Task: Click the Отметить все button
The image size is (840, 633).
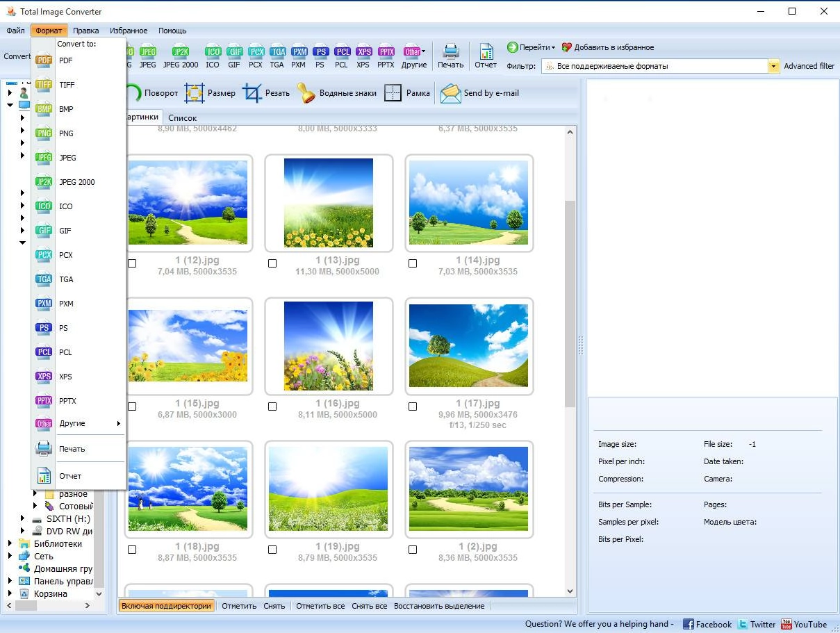Action: click(320, 606)
